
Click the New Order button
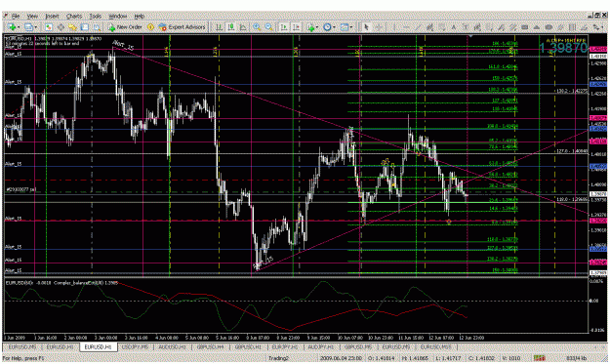tap(125, 27)
